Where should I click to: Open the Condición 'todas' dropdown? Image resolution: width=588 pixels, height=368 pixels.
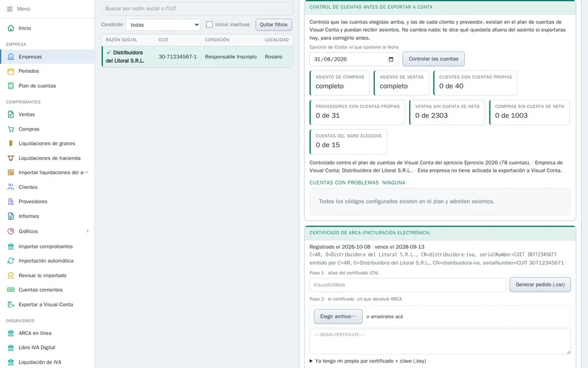tap(163, 25)
